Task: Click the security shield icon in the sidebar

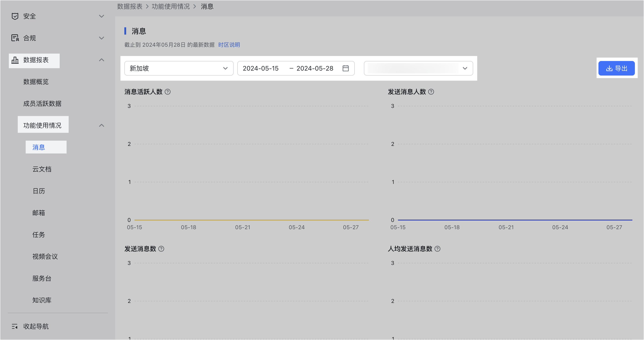Action: 15,16
